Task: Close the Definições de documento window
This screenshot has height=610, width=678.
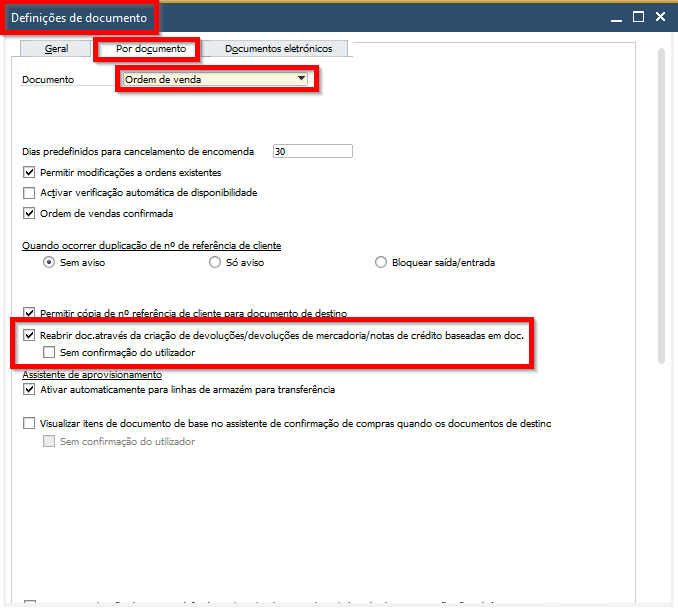Action: coord(662,17)
